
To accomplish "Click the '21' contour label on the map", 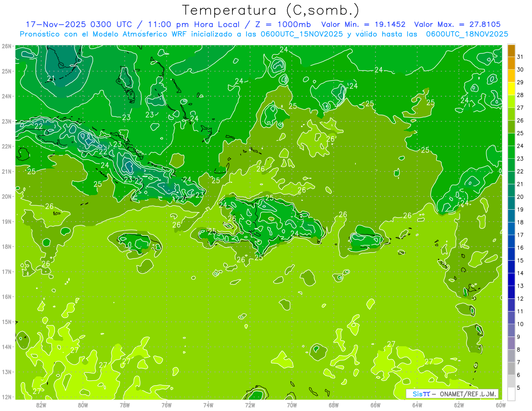I will pyautogui.click(x=51, y=79).
